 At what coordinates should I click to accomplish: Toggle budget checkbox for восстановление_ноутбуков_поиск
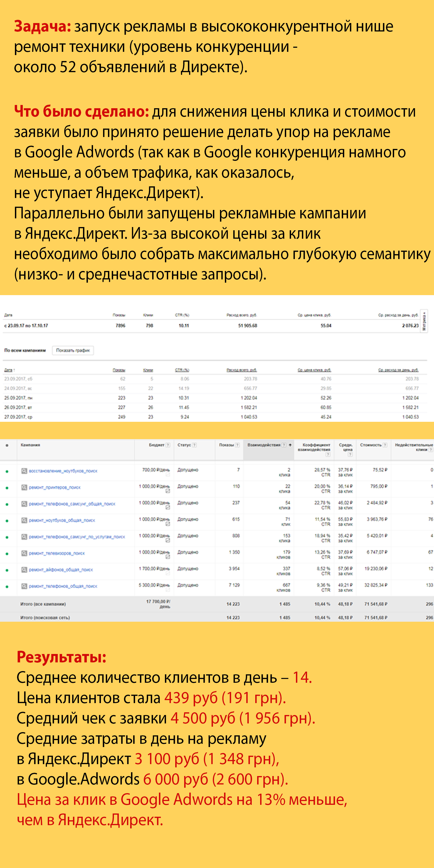[x=168, y=475]
